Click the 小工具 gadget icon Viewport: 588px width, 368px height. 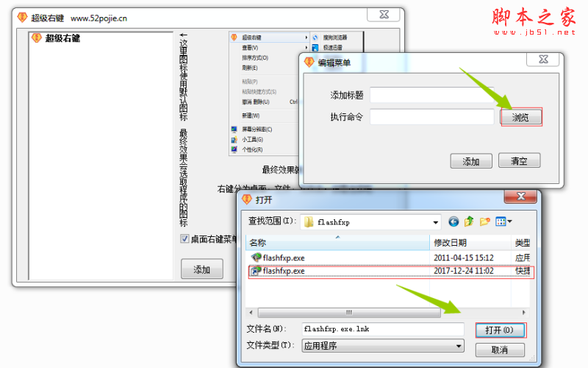pos(234,140)
